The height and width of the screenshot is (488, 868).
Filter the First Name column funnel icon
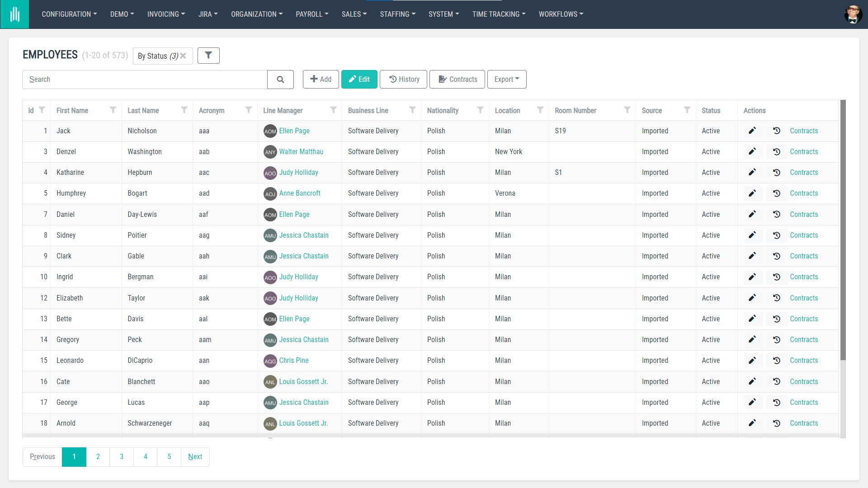pyautogui.click(x=113, y=110)
